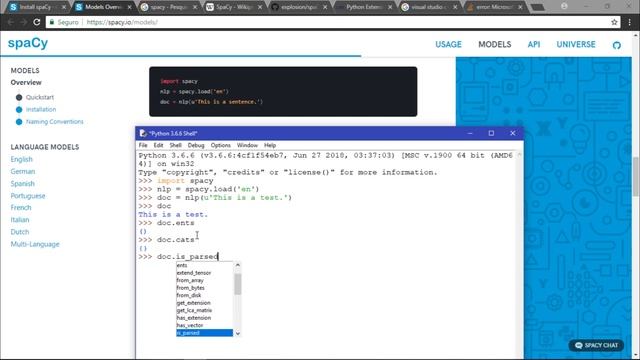
Task: Open Italian language models
Action: click(20, 220)
